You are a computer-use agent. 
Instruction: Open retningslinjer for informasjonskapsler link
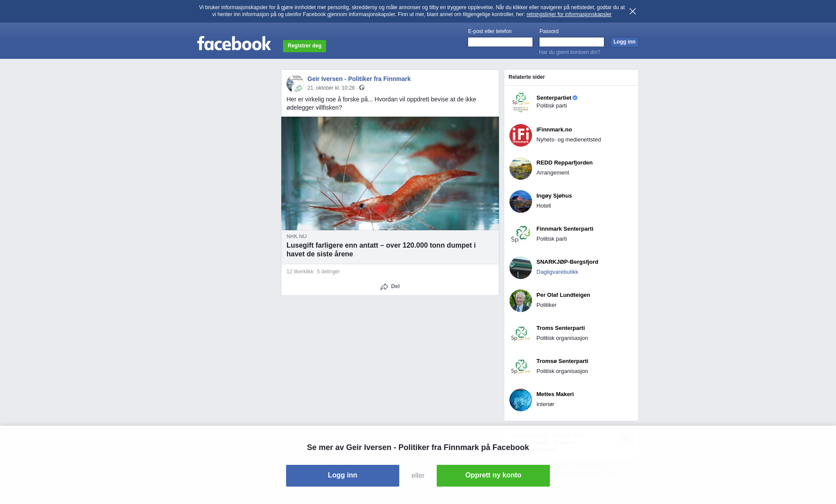569,14
